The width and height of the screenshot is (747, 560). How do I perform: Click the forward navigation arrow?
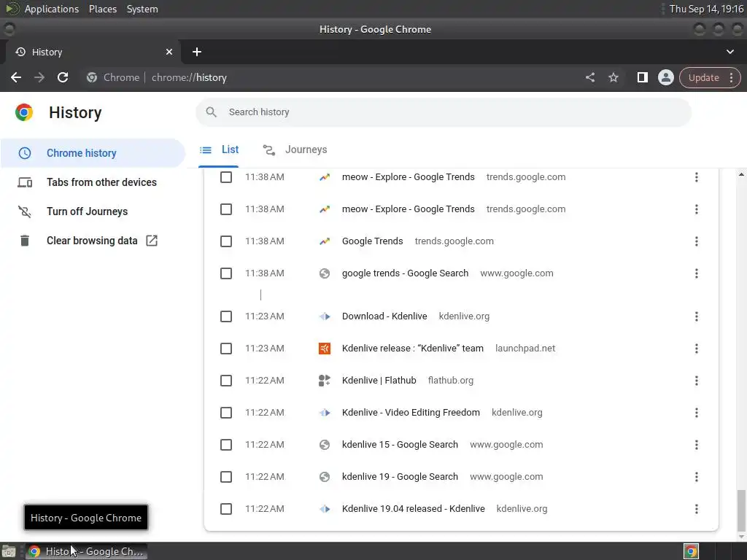pos(39,77)
